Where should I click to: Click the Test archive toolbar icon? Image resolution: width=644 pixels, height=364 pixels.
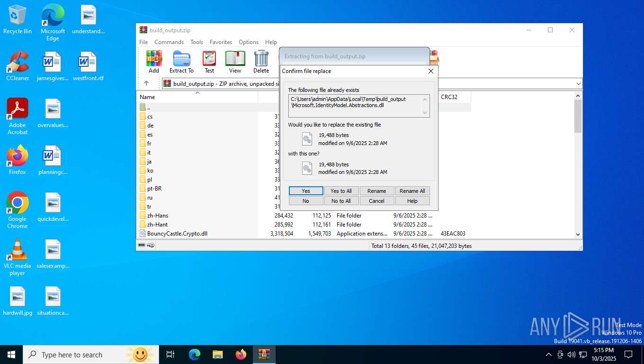209,62
